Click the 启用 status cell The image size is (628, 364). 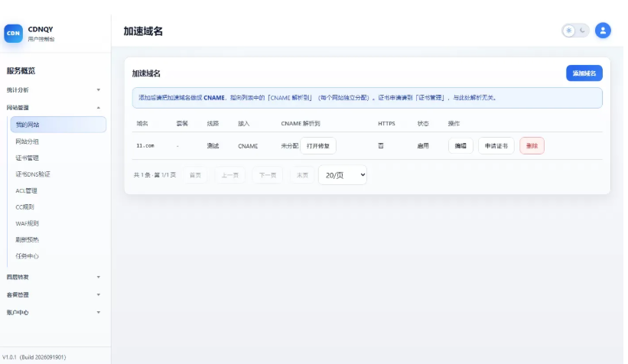tap(423, 146)
